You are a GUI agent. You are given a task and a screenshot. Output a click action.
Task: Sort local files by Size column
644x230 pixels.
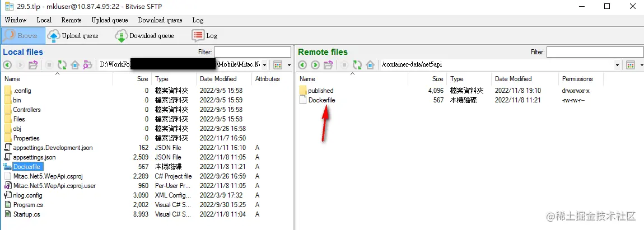coord(132,79)
